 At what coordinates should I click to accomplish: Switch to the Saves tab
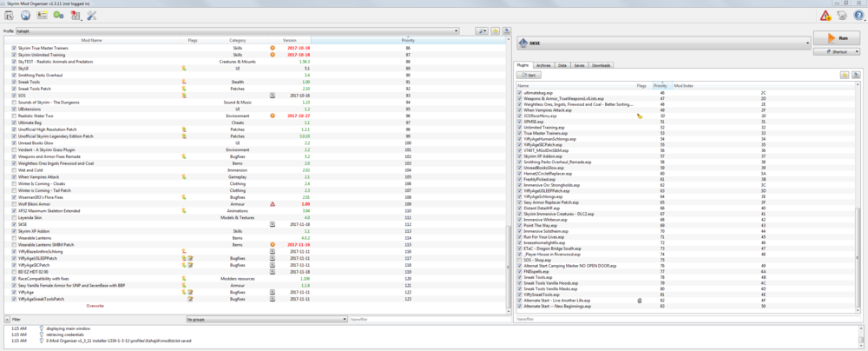pos(579,65)
